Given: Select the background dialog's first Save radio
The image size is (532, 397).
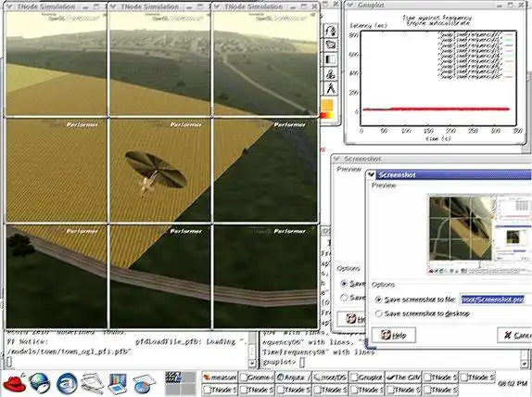Looking at the screenshot, I should (x=344, y=283).
